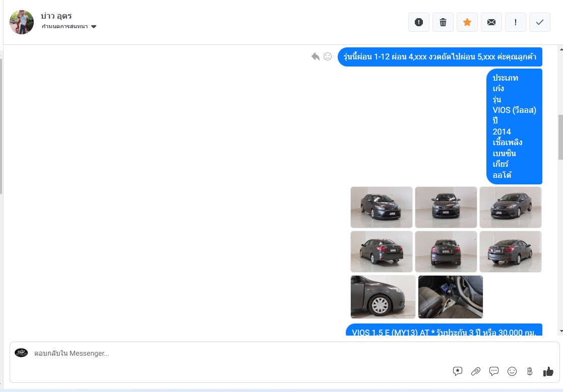Image resolution: width=563 pixels, height=392 pixels.
Task: Open saved replies with the star speech-bubble icon
Action: click(x=458, y=371)
